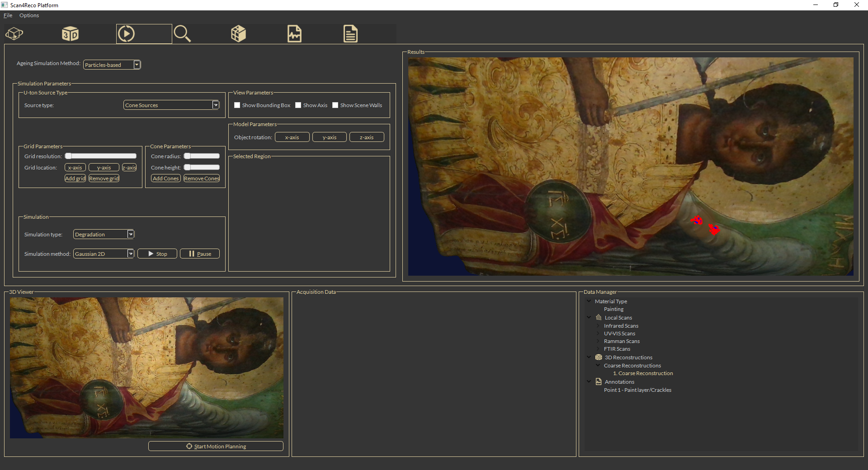Click the Remove grid button

tap(104, 179)
